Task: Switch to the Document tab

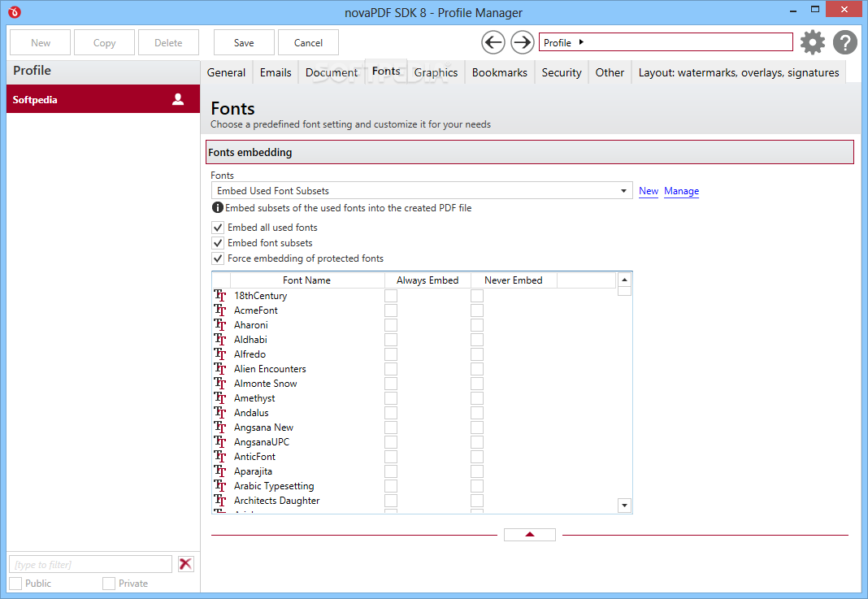Action: pyautogui.click(x=331, y=72)
